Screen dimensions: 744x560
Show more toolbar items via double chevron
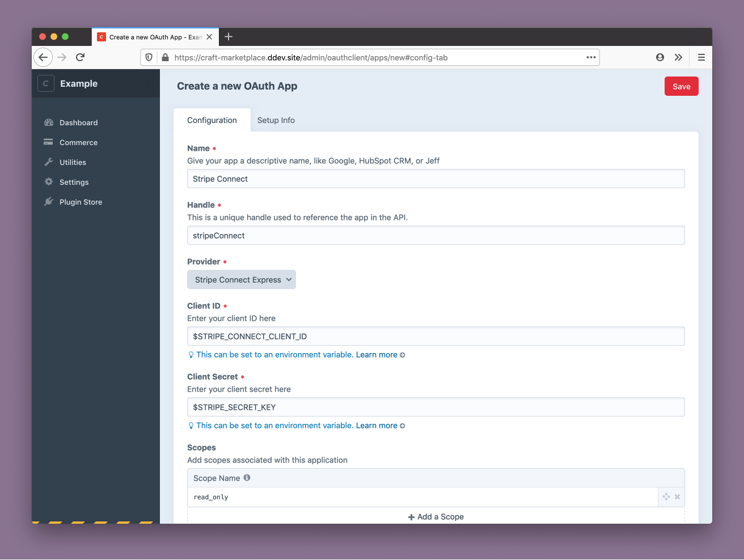pos(678,57)
